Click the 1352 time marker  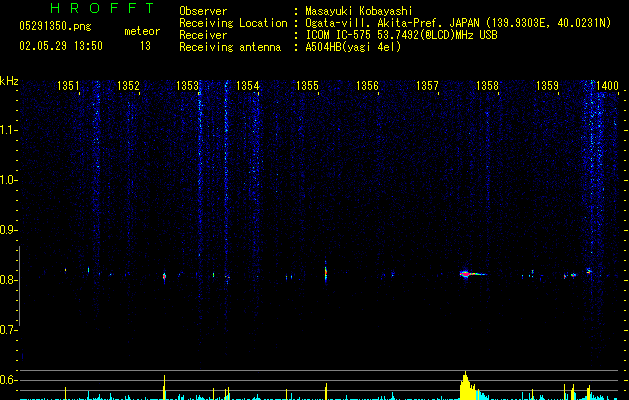coord(128,86)
